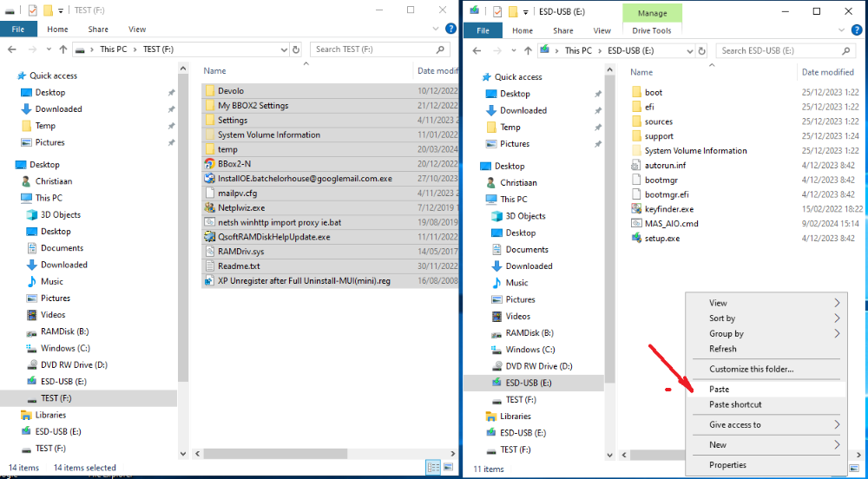Expand the ribbon in TEST (F:) window
This screenshot has height=479, width=868.
[x=435, y=30]
